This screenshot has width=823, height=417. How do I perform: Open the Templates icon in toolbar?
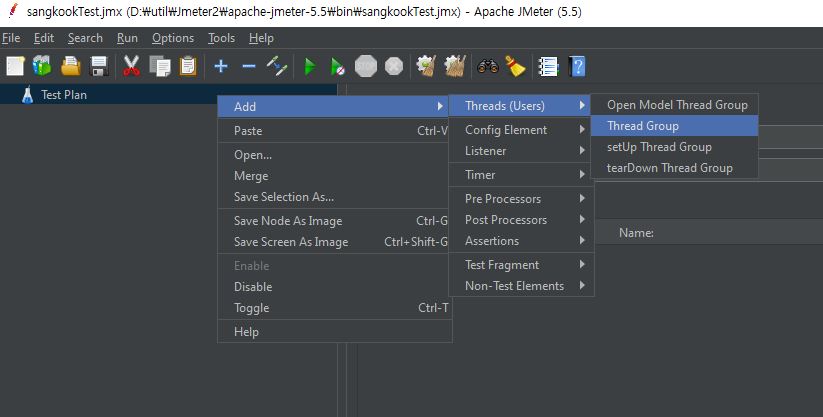point(42,66)
